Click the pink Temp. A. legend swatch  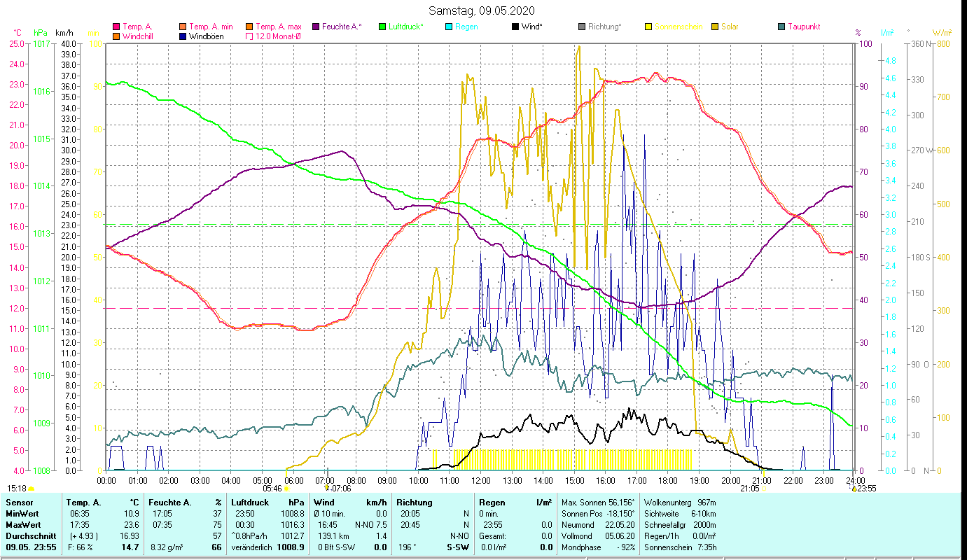[x=116, y=27]
